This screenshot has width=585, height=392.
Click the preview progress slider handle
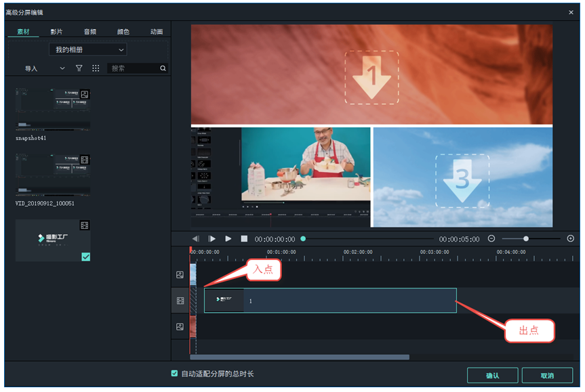pos(303,239)
